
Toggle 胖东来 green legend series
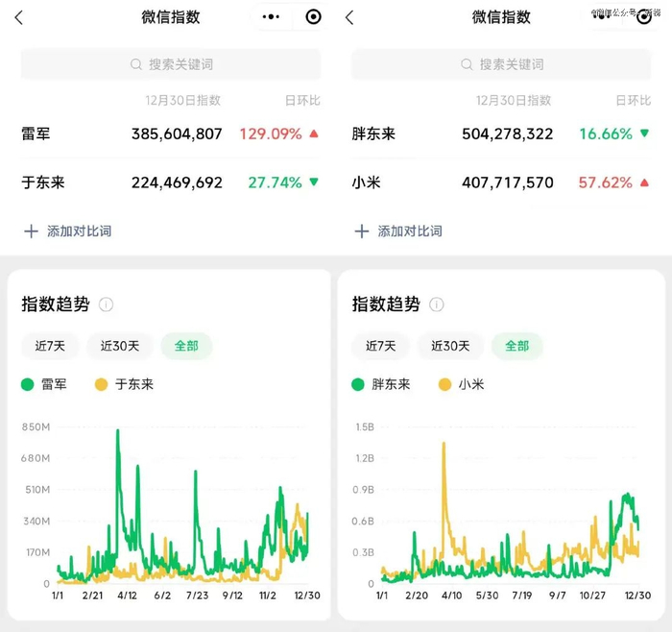pos(380,384)
